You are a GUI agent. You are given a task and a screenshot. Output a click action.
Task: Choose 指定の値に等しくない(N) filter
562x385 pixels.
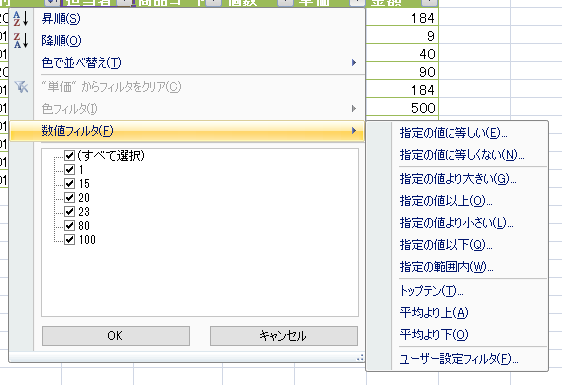coord(462,155)
